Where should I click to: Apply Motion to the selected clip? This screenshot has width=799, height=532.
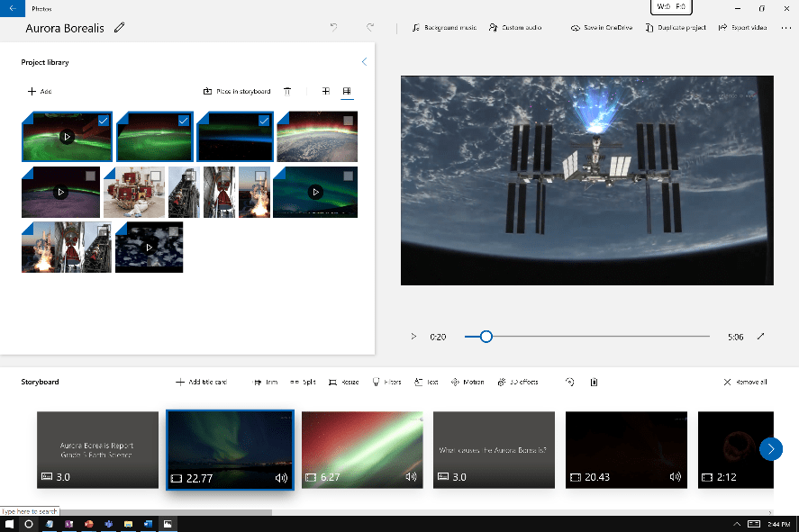tap(467, 382)
